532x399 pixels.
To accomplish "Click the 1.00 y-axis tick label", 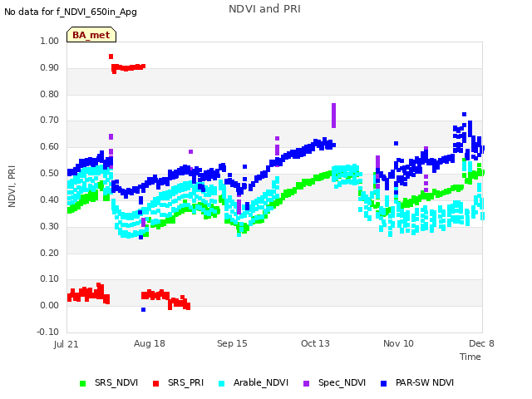I will (50, 41).
